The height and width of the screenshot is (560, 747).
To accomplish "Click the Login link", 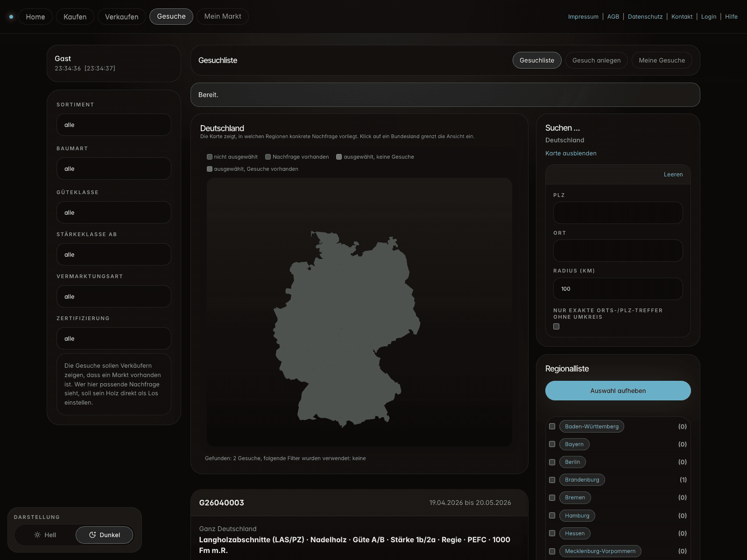I will [709, 17].
